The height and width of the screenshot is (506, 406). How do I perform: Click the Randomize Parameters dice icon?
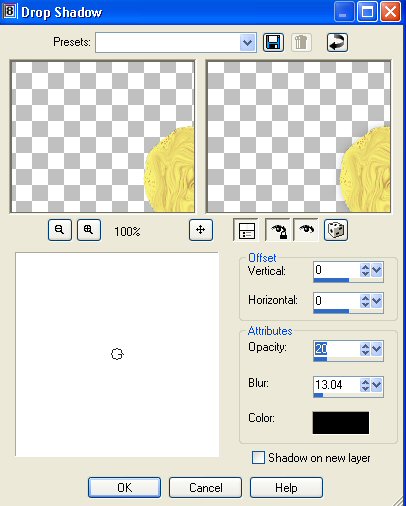click(336, 230)
